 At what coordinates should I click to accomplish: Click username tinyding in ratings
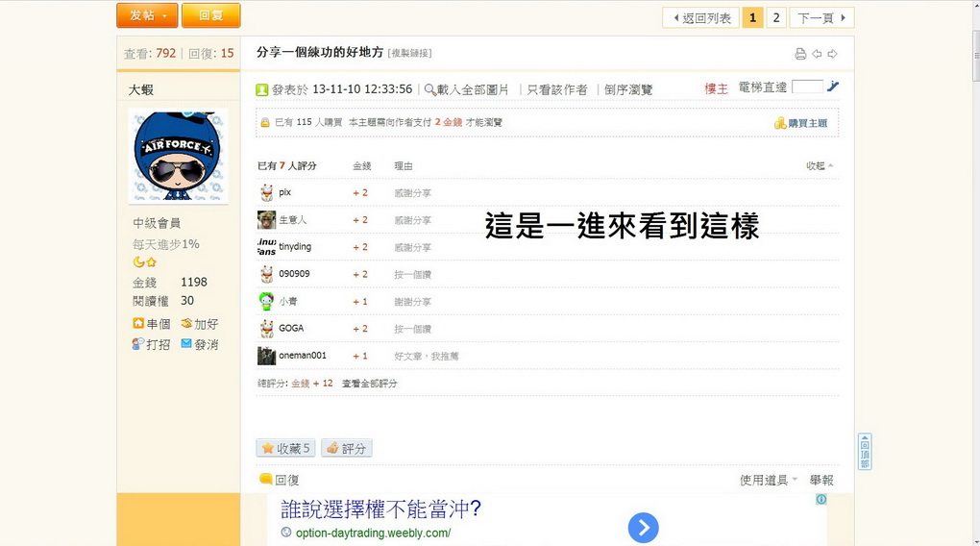click(295, 246)
